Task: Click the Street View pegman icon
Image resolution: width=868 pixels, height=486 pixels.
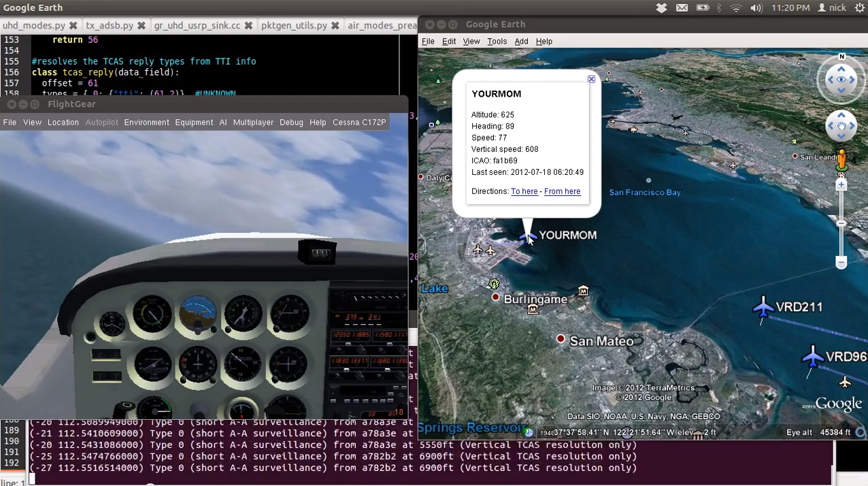Action: pos(841,161)
